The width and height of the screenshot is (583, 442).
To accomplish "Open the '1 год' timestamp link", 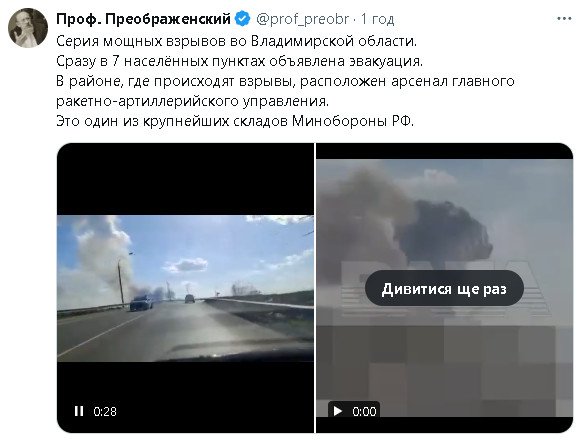I will tap(377, 19).
